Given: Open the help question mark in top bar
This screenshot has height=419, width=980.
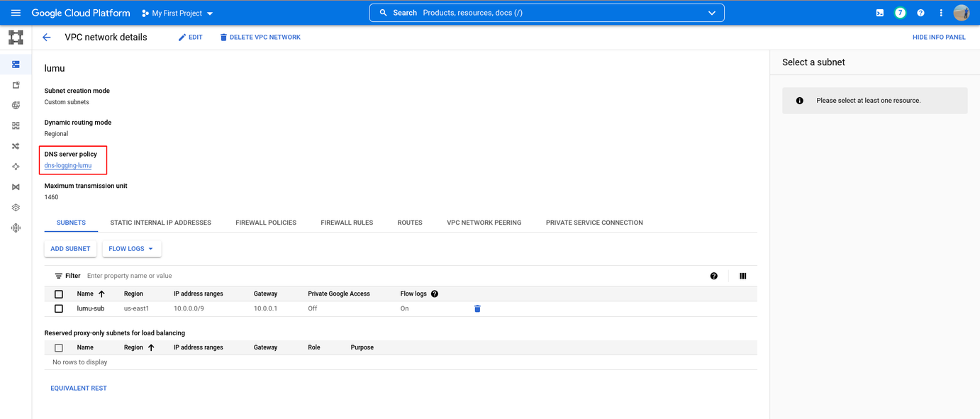Looking at the screenshot, I should [920, 13].
